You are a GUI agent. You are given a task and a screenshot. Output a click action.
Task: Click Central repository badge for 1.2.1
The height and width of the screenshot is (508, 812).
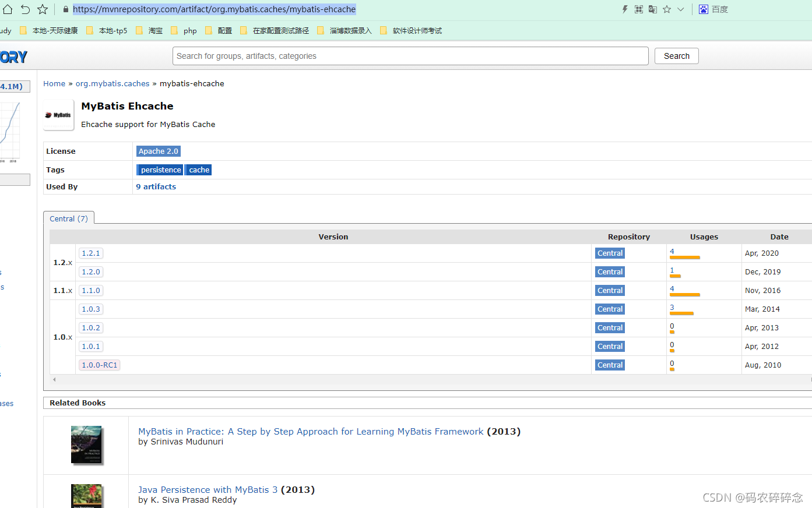click(x=610, y=253)
